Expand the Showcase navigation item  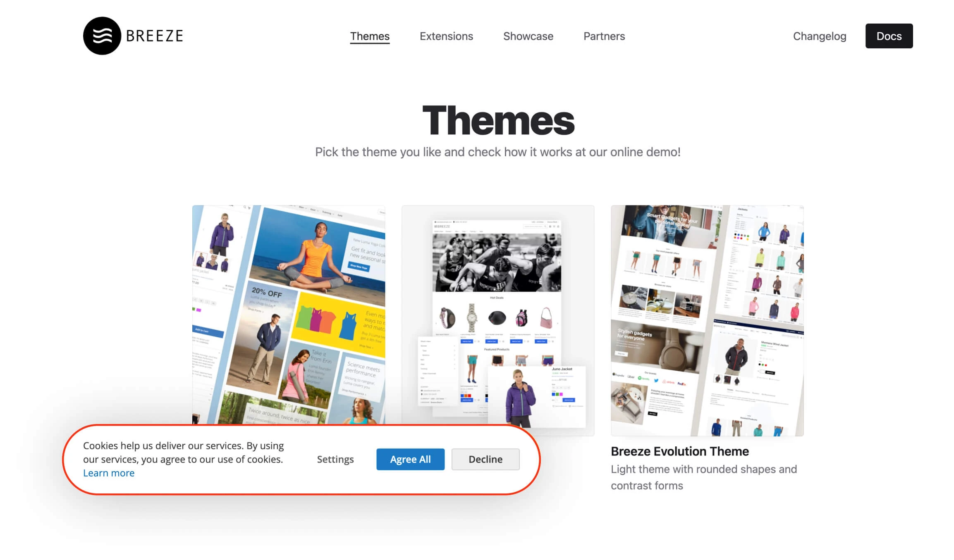tap(528, 36)
